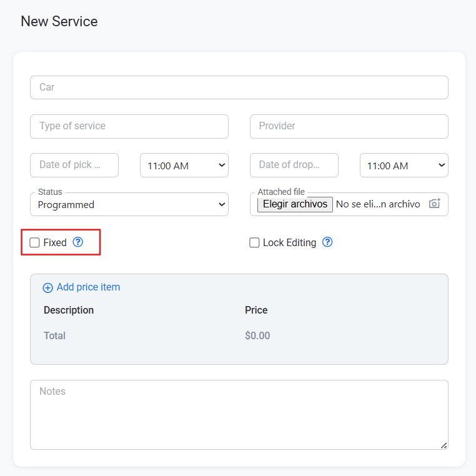Click the Description column header
The width and height of the screenshot is (476, 476).
[x=69, y=310]
